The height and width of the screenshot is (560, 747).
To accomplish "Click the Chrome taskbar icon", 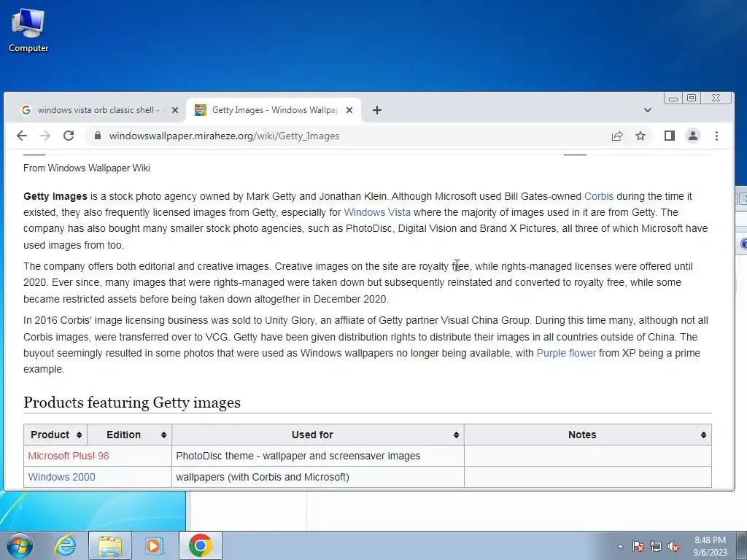I will point(200,545).
